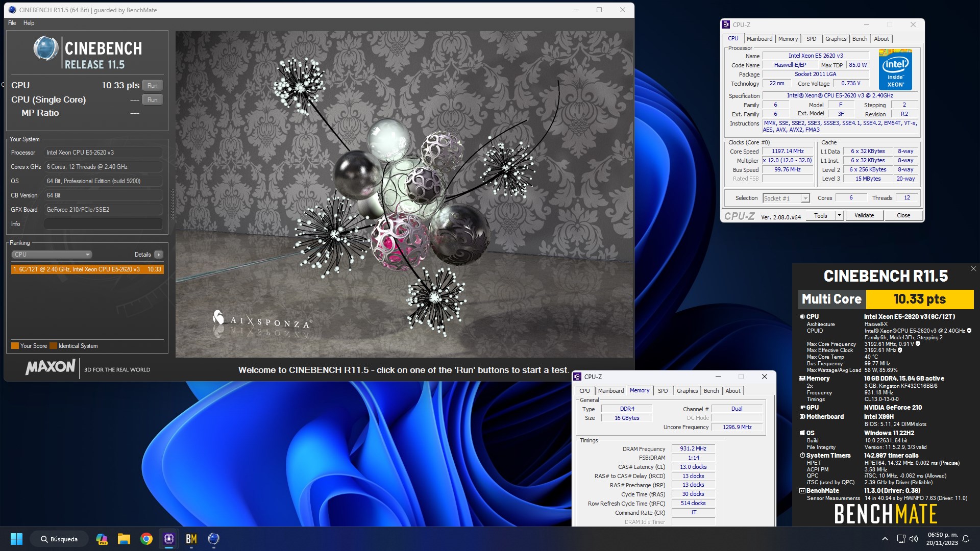Switch to Memory tab in top CPU-Z window
The width and height of the screenshot is (980, 551).
coord(788,39)
